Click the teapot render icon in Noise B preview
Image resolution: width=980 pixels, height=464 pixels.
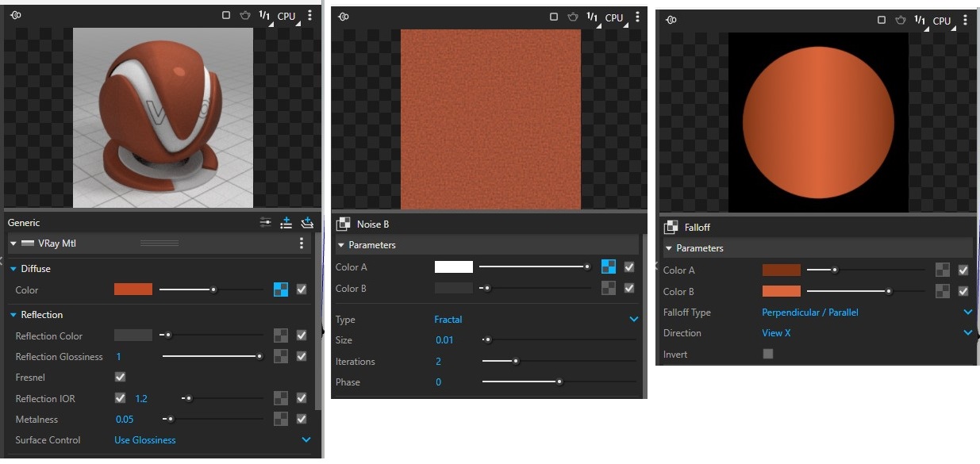573,17
